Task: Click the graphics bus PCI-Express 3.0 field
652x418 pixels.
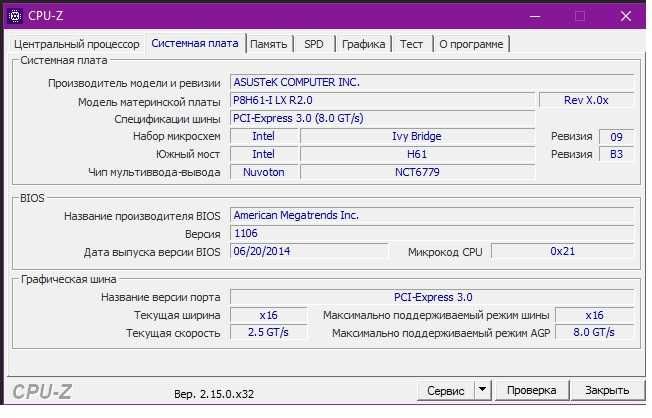Action: point(432,297)
